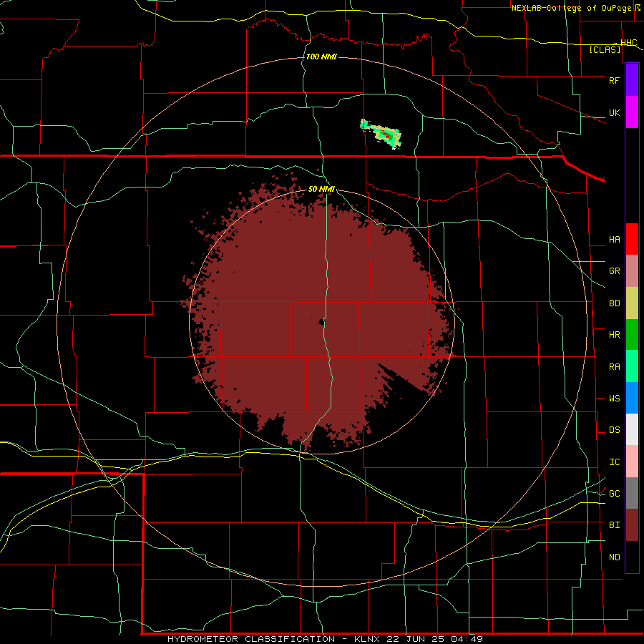644x644 pixels.
Task: Click the 'IC' legend label text
Action: tap(614, 462)
